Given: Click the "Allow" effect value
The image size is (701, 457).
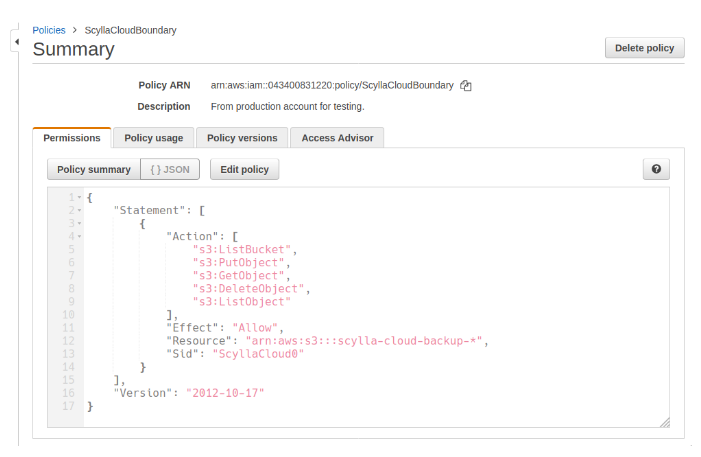Looking at the screenshot, I should pyautogui.click(x=255, y=328).
